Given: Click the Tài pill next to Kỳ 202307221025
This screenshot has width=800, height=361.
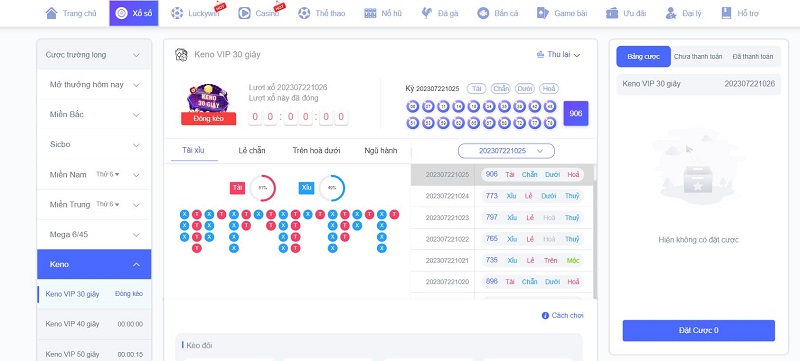Looking at the screenshot, I should [x=477, y=88].
